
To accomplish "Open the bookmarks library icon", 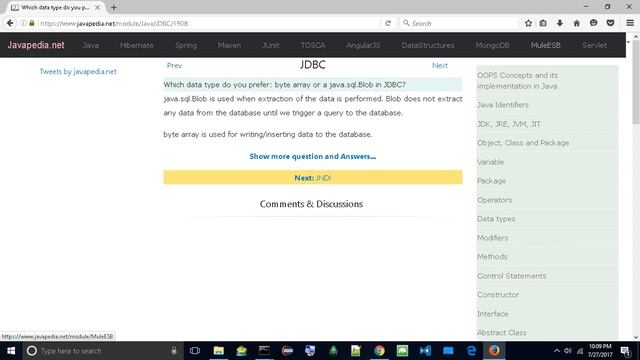I will (543, 23).
